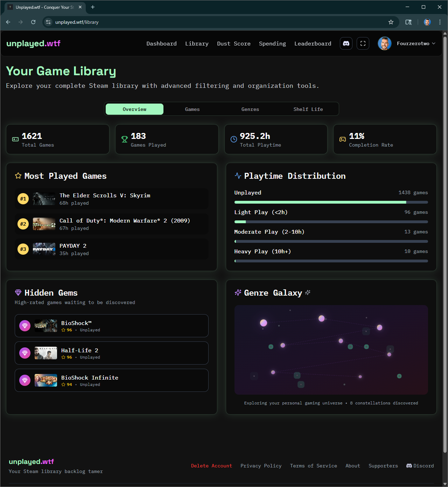The width and height of the screenshot is (448, 487).
Task: Switch to the Genres tab
Action: pyautogui.click(x=250, y=109)
